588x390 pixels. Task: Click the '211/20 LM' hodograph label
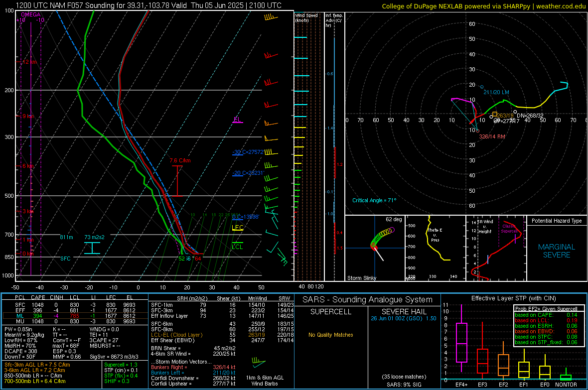coord(496,92)
